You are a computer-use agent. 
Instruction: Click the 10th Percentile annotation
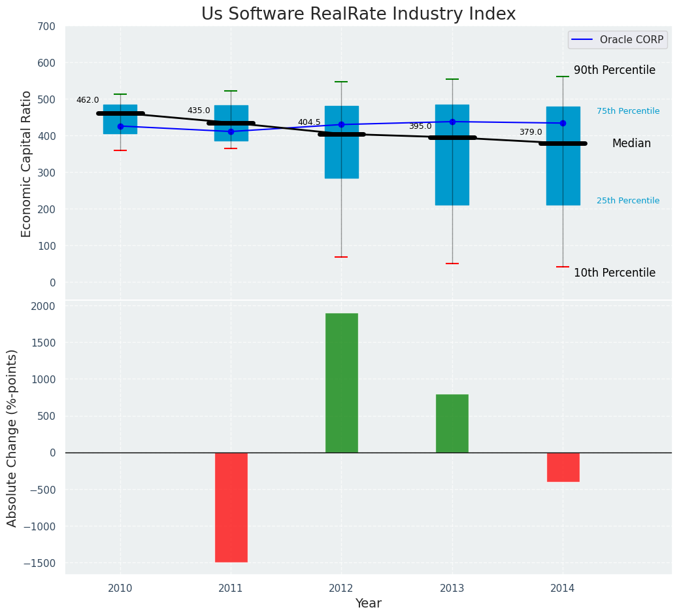[614, 273]
